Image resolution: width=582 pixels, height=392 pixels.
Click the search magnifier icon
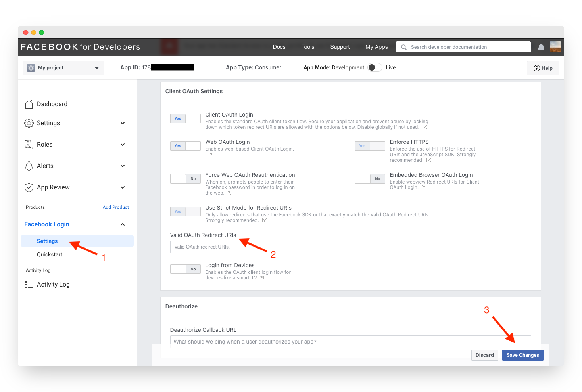[x=404, y=47]
